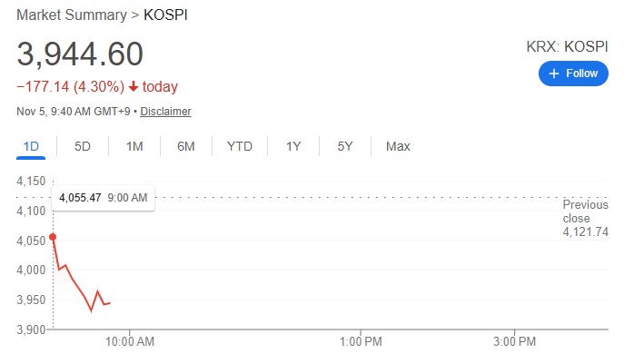The height and width of the screenshot is (364, 634).
Task: Click the 10:00 AM axis label
Action: [131, 341]
